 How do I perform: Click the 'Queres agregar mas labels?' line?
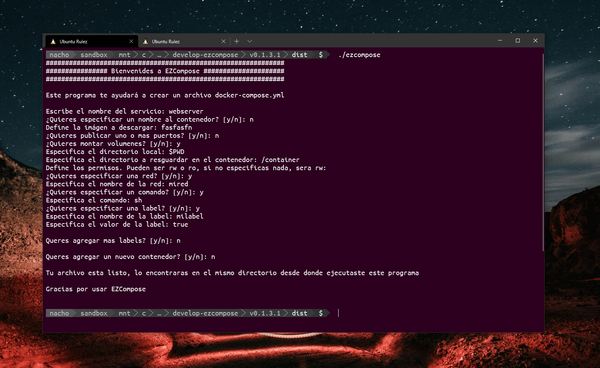(x=113, y=241)
